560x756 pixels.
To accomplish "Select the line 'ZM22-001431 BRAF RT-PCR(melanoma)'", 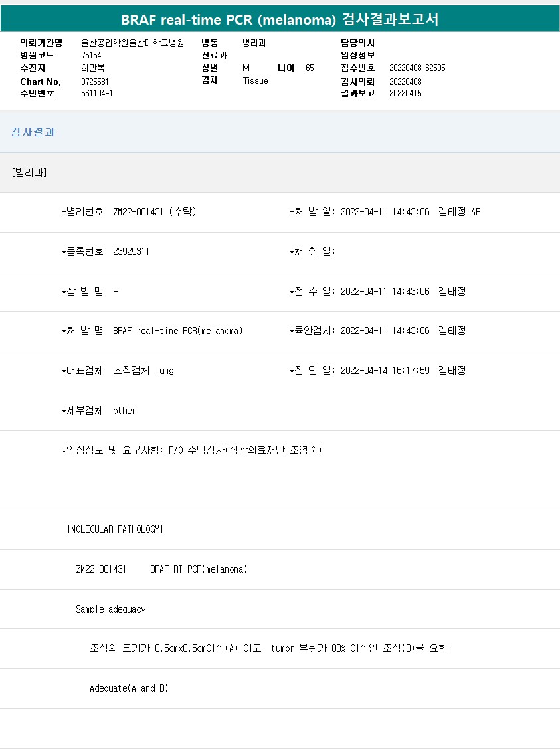I will point(161,569).
